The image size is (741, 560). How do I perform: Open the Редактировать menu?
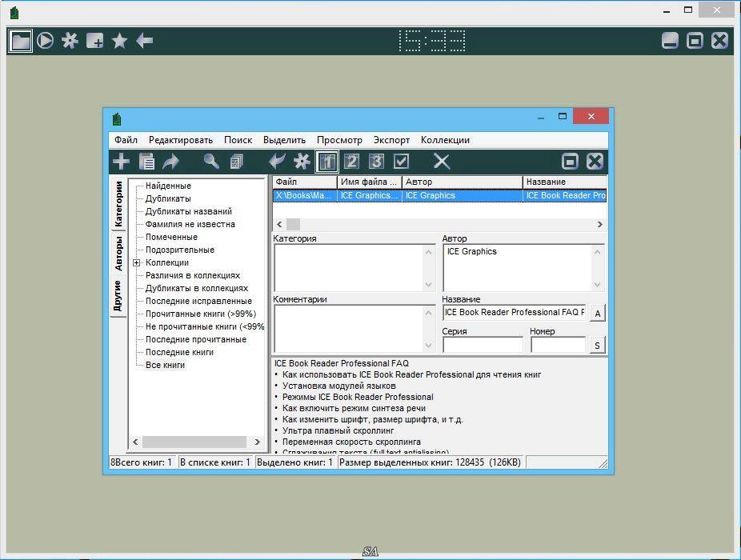[181, 140]
